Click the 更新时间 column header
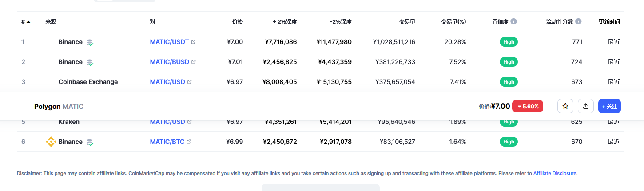This screenshot has width=644, height=191. point(609,21)
